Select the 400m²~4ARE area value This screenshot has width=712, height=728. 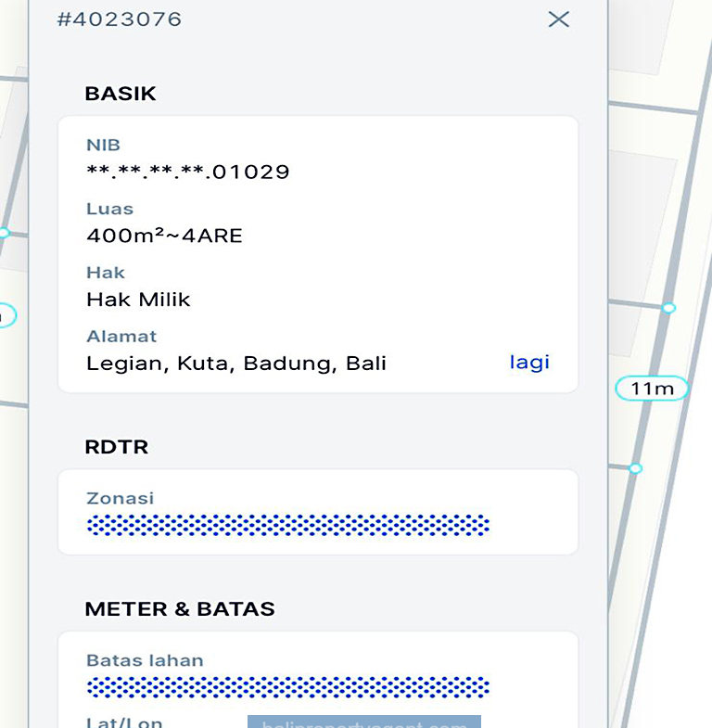click(x=164, y=236)
